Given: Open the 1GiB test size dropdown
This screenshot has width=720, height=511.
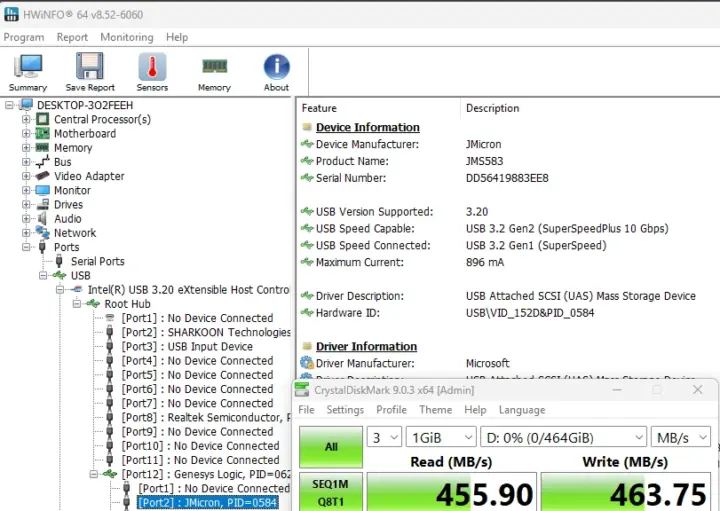Looking at the screenshot, I should click(441, 438).
